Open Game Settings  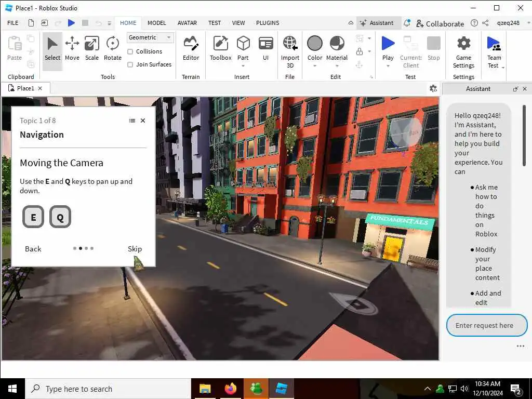click(463, 52)
